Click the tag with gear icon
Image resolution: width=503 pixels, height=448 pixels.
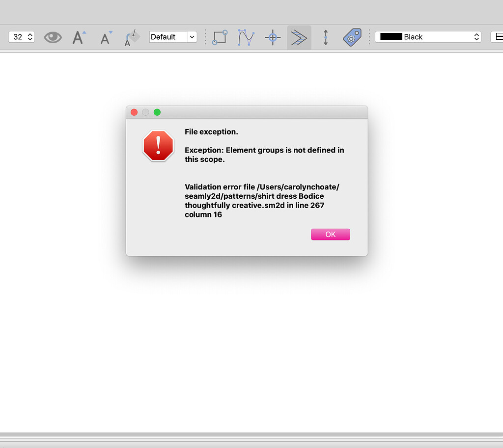pos(352,37)
